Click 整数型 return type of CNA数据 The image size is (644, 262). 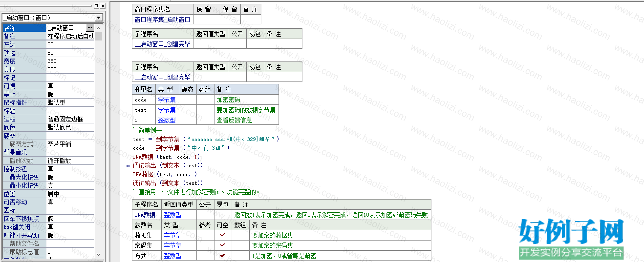[x=179, y=215]
